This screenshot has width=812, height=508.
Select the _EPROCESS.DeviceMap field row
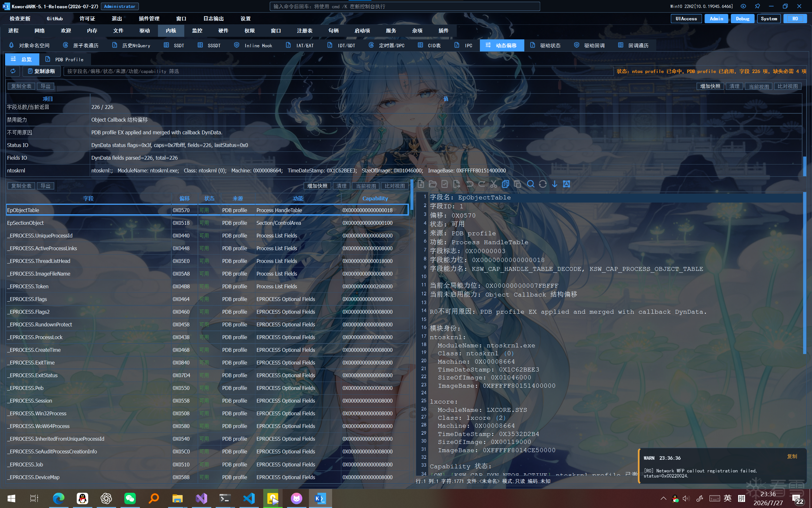pyautogui.click(x=207, y=477)
